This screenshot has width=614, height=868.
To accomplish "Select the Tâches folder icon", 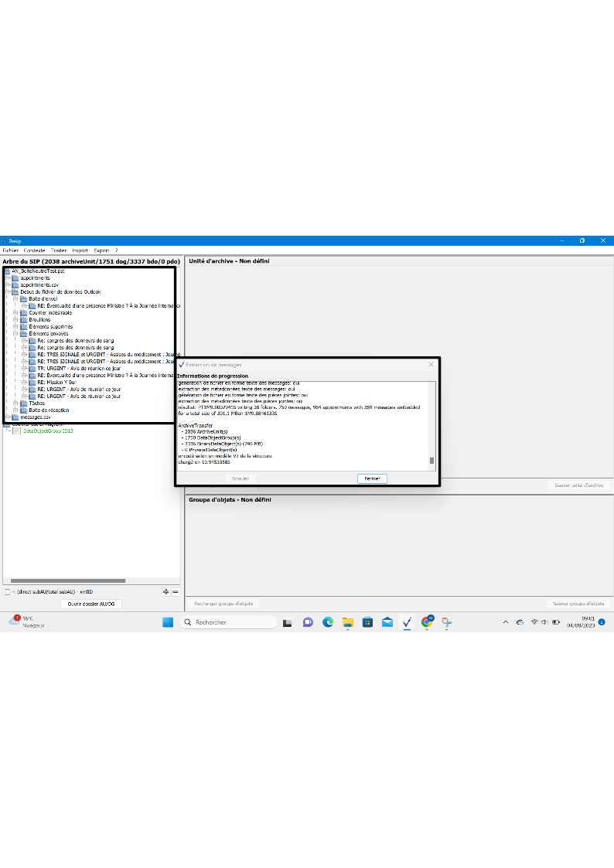I will tap(24, 403).
